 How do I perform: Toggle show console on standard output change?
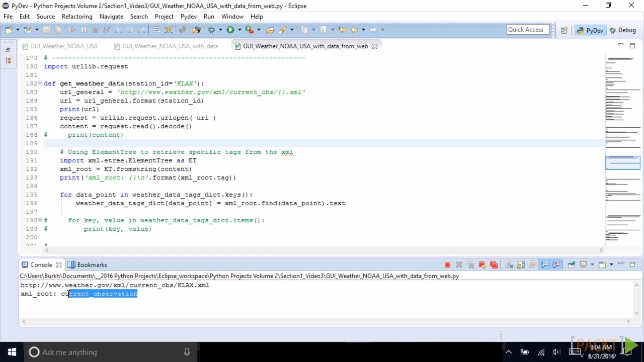pos(544,264)
